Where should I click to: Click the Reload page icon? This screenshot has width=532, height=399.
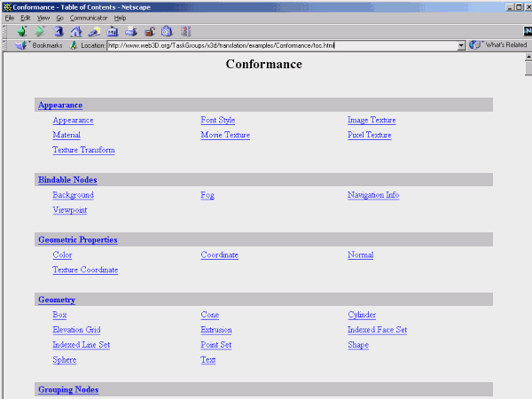point(59,31)
